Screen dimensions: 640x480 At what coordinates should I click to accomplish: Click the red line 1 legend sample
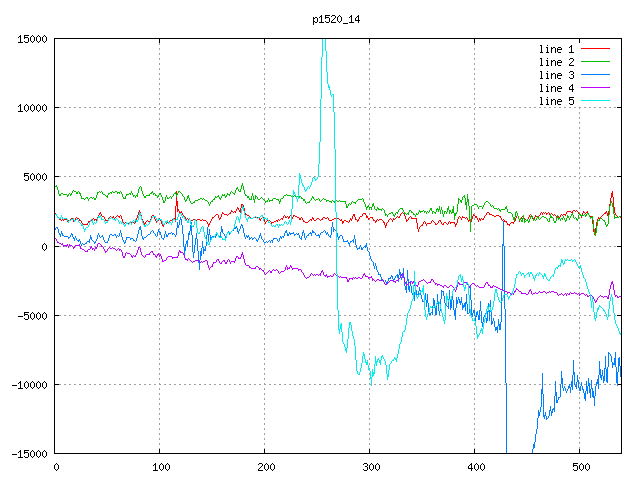(597, 48)
